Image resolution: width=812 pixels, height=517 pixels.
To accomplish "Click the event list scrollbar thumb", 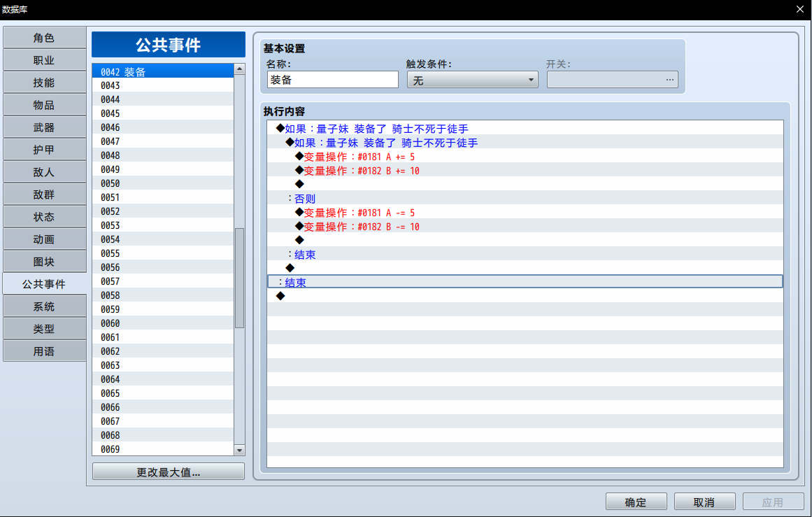I will coord(239,278).
